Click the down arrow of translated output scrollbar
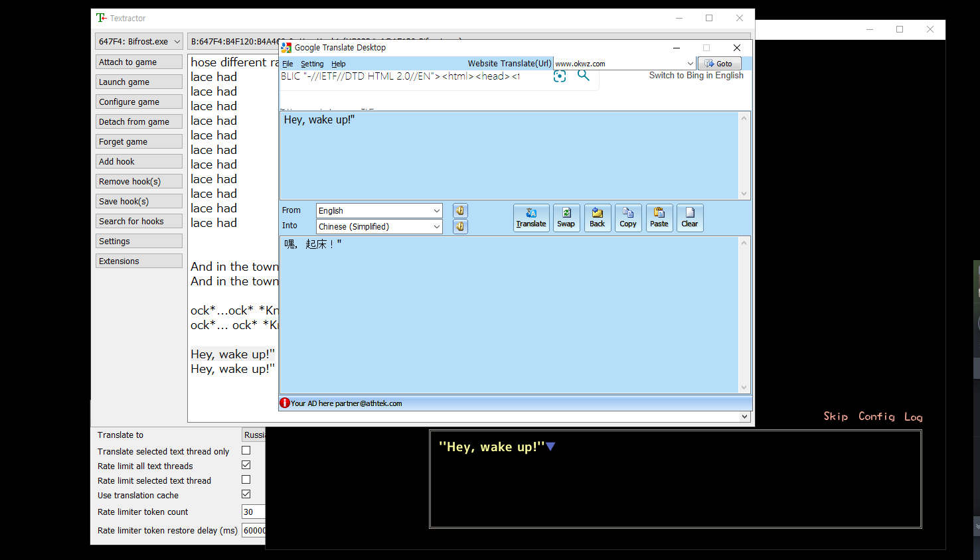The width and height of the screenshot is (980, 560). (x=744, y=387)
